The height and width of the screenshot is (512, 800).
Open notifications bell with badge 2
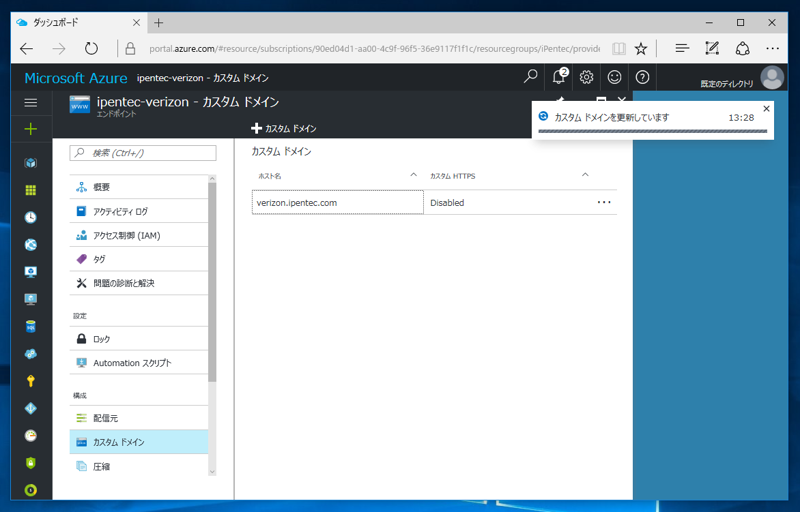(559, 77)
